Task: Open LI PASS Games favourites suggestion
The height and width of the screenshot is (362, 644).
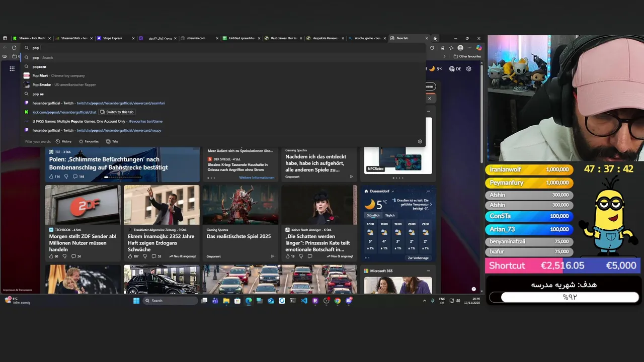Action: (x=224, y=121)
